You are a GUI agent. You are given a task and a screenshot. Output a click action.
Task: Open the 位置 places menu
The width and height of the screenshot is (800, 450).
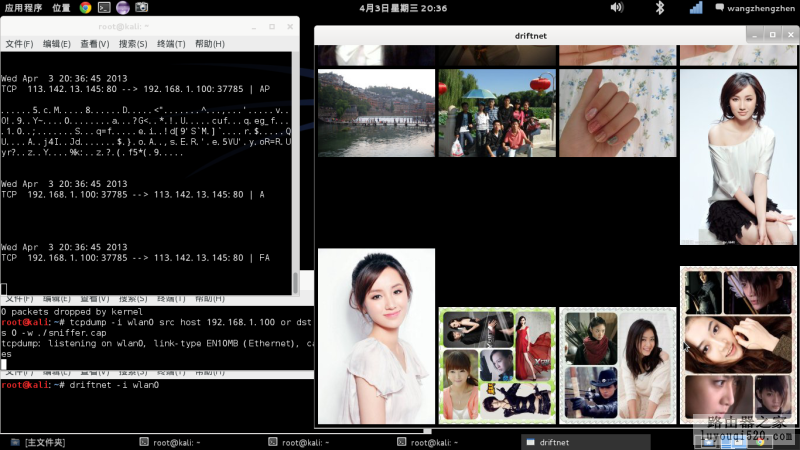tap(61, 8)
